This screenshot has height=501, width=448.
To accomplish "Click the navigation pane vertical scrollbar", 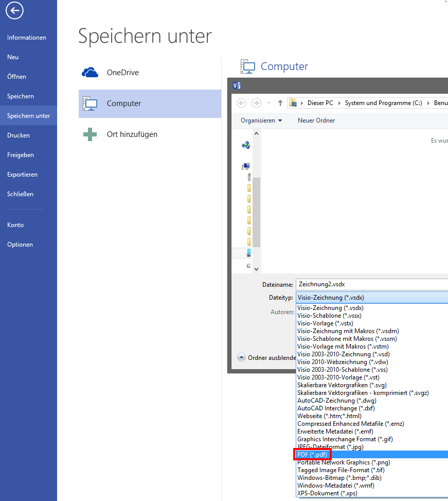I will tap(256, 211).
